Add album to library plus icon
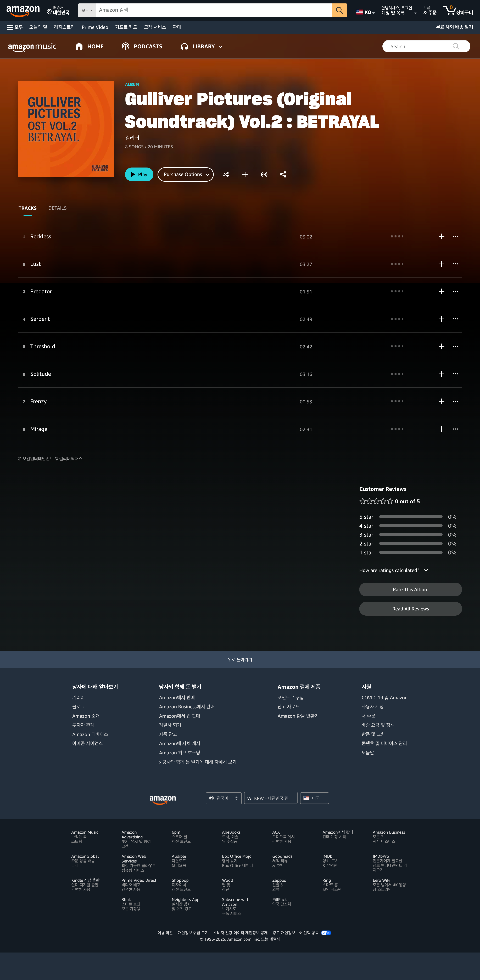This screenshot has width=480, height=980. 245,175
